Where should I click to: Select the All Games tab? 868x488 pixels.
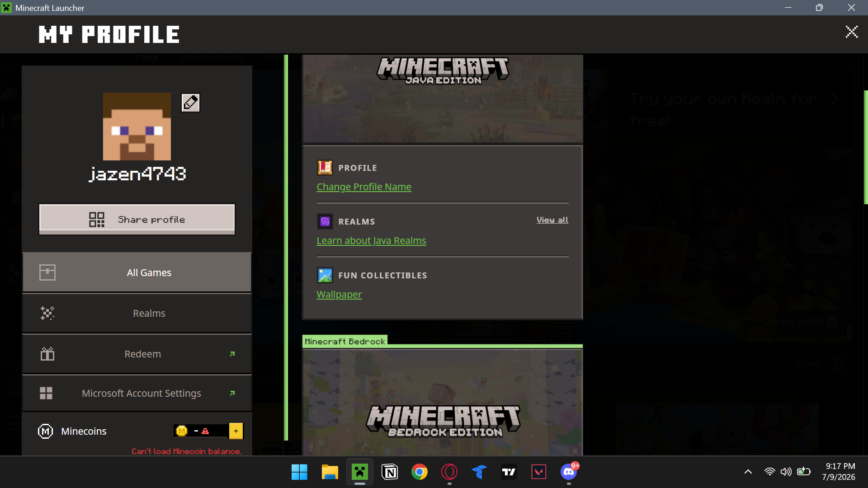point(137,272)
